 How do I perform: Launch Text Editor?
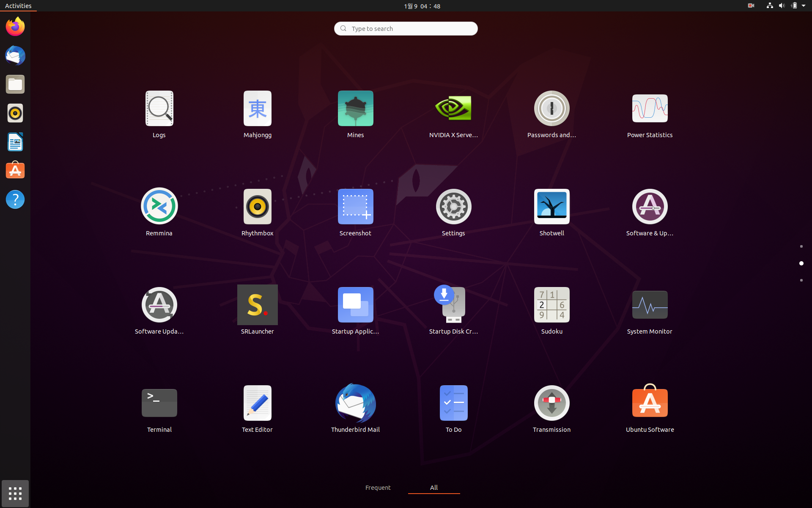tap(257, 409)
